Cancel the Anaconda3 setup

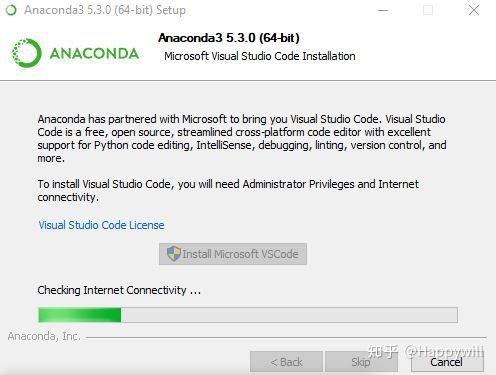click(x=447, y=362)
